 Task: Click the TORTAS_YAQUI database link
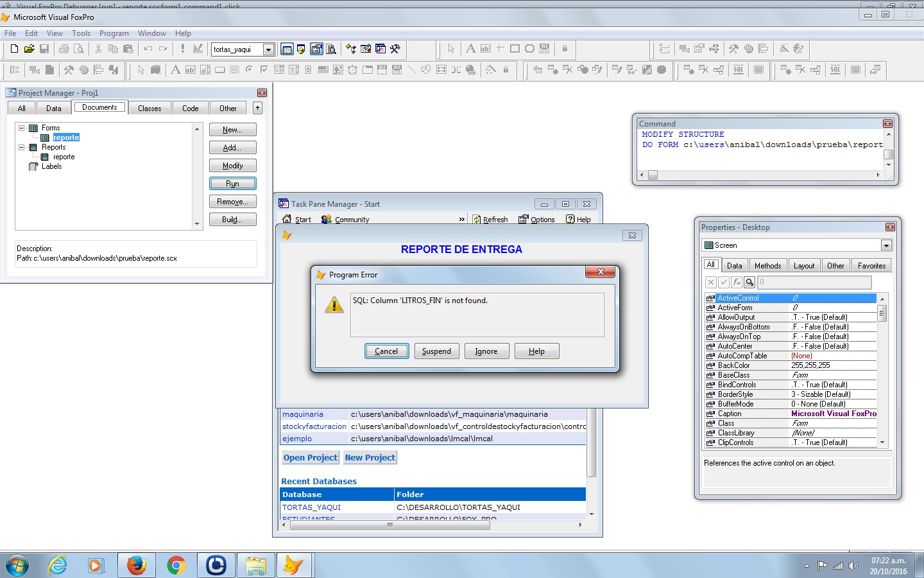(x=311, y=507)
